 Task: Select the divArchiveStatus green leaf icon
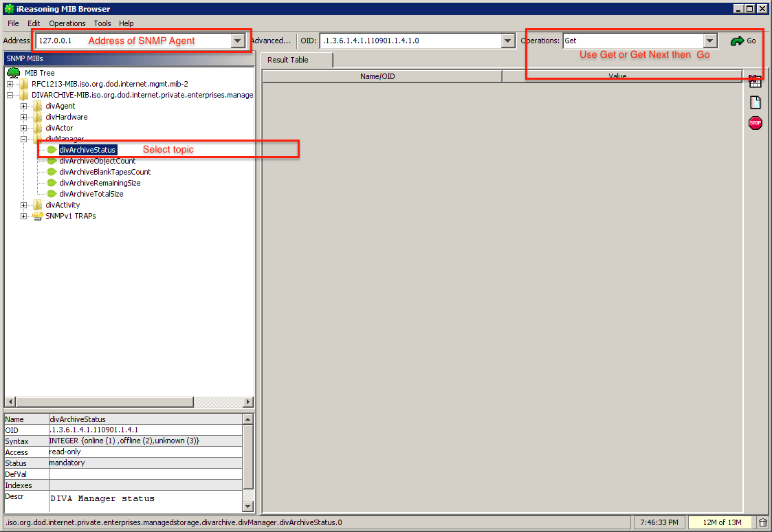52,149
